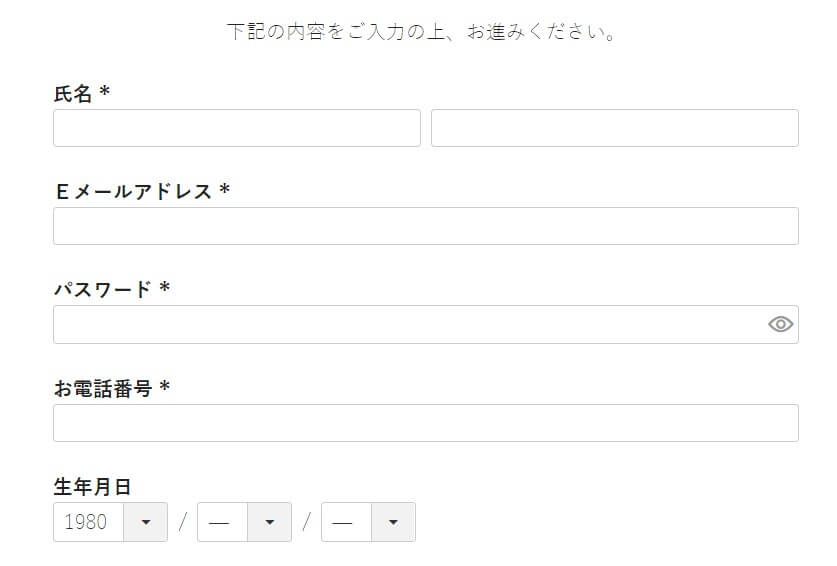Click the asterisk beside 氏名

pyautogui.click(x=105, y=91)
